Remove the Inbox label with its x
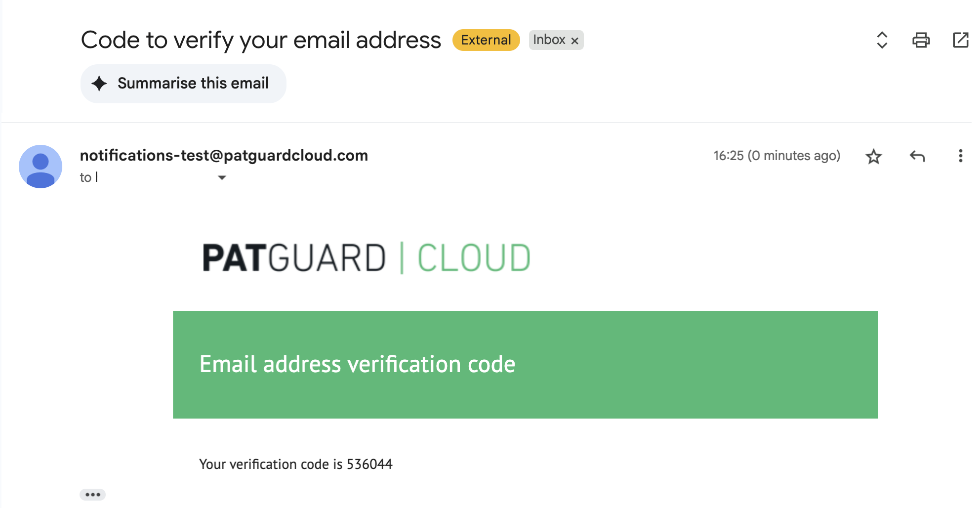 tap(574, 41)
